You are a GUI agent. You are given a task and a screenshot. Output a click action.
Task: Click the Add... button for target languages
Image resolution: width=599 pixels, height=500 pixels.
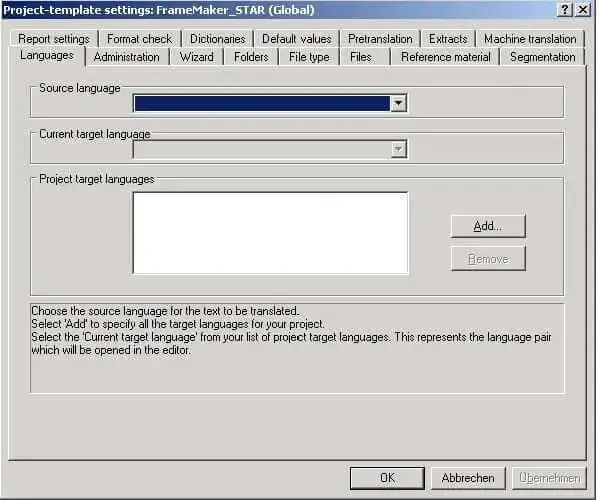pyautogui.click(x=488, y=226)
